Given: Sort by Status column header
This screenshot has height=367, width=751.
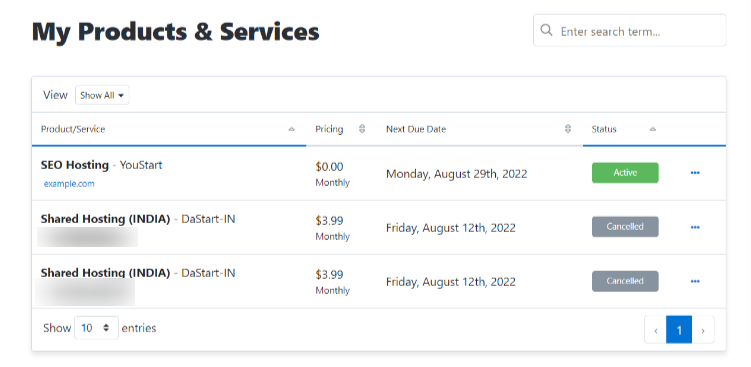Looking at the screenshot, I should (x=623, y=129).
